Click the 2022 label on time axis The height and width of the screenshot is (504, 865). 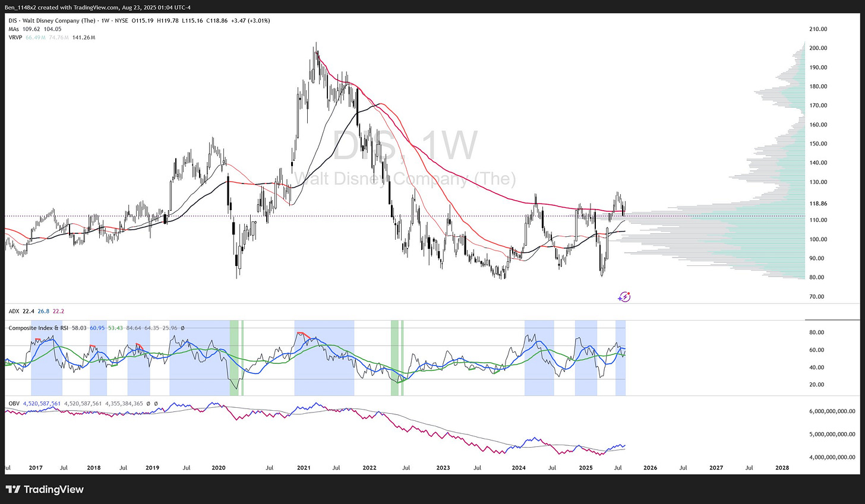[370, 468]
